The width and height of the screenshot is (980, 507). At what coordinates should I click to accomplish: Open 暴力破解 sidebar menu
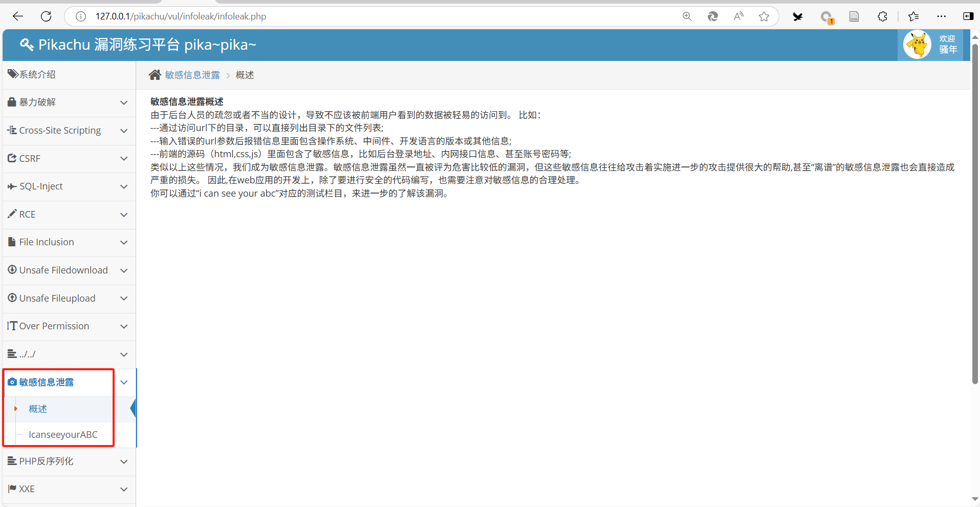pyautogui.click(x=69, y=102)
